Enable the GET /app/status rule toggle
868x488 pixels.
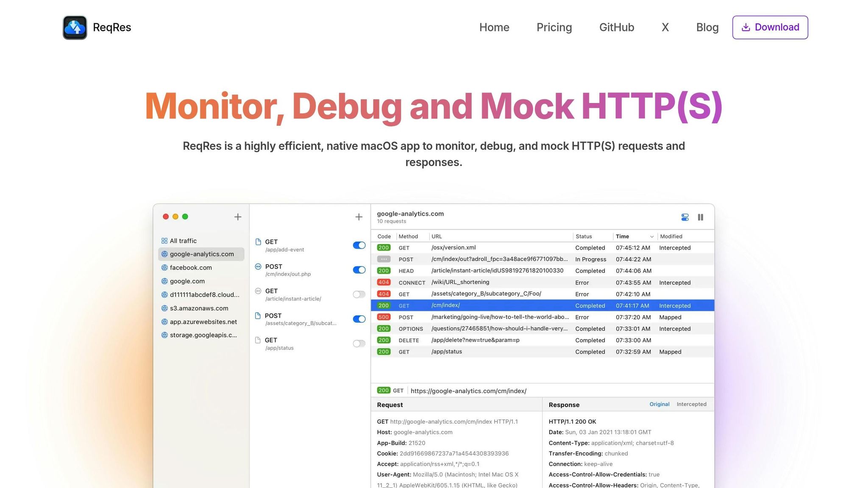pyautogui.click(x=359, y=344)
